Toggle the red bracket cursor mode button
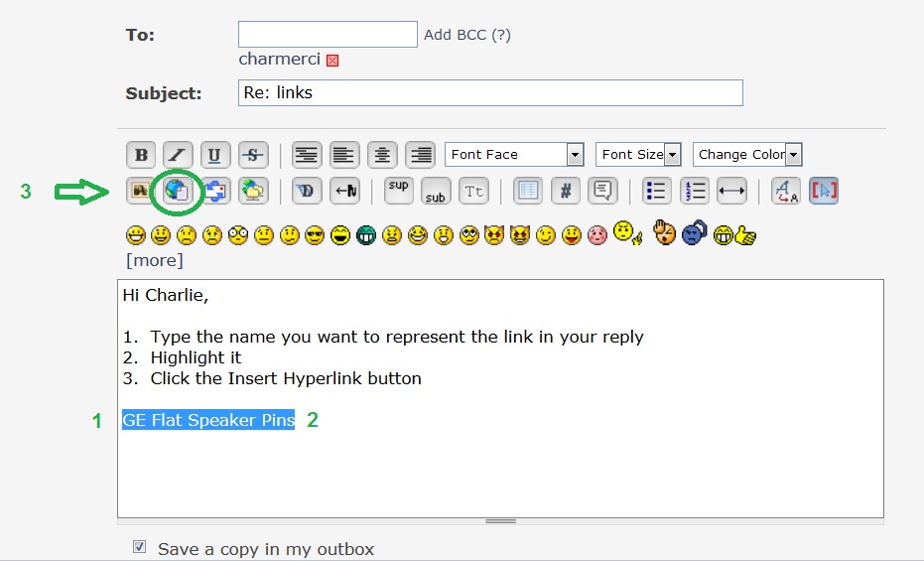The width and height of the screenshot is (924, 561). pos(823,191)
